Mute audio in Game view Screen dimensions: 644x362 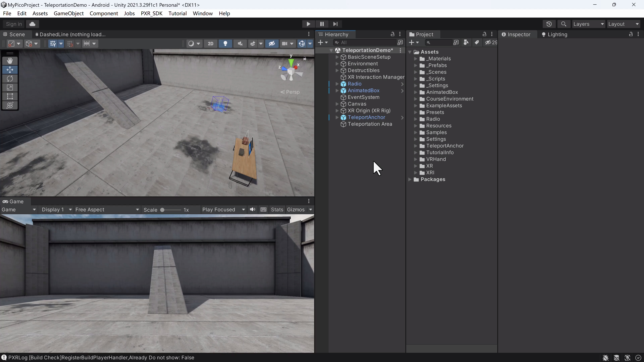pos(253,209)
